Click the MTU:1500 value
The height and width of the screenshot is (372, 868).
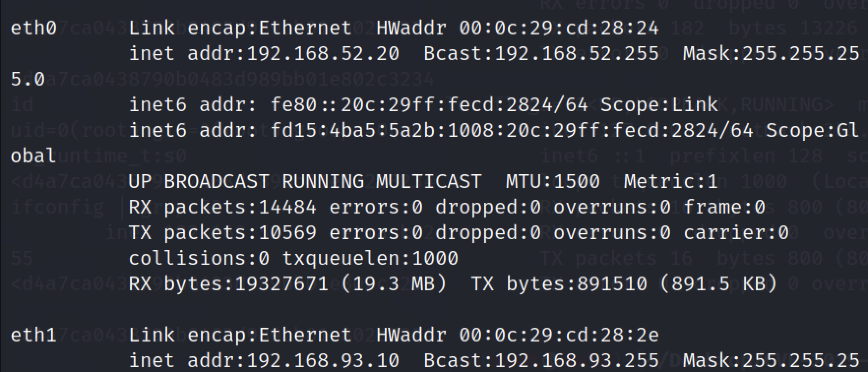click(x=553, y=182)
